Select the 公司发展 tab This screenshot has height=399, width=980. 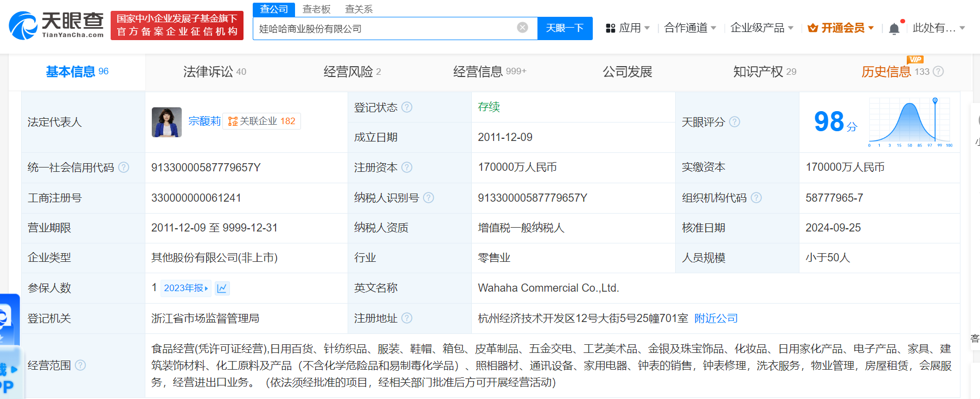(x=627, y=72)
